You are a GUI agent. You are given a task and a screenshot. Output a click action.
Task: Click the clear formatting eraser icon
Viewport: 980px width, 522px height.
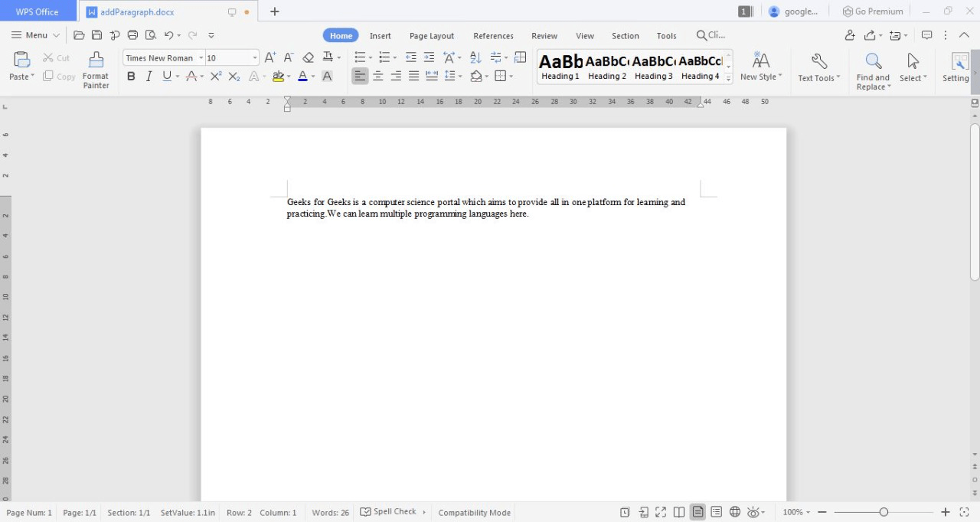[x=309, y=57]
